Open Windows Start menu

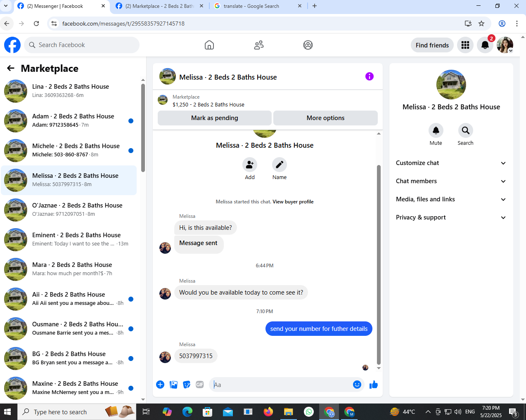[7, 412]
